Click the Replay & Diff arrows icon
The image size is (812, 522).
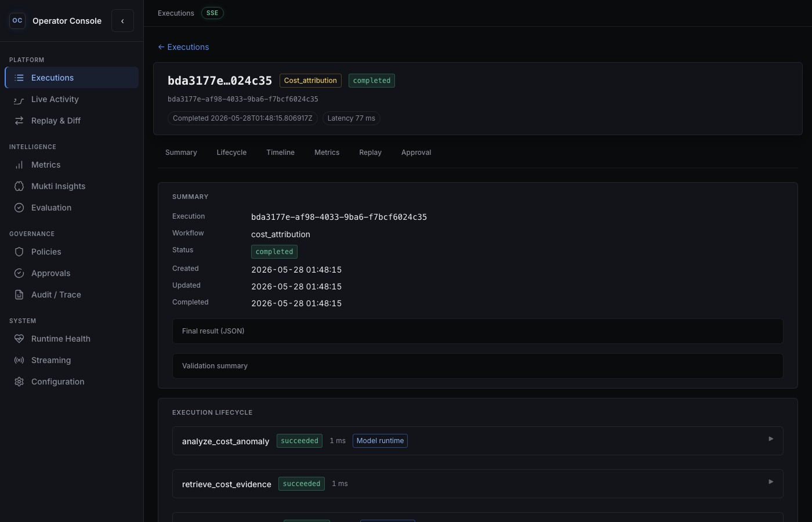click(19, 121)
